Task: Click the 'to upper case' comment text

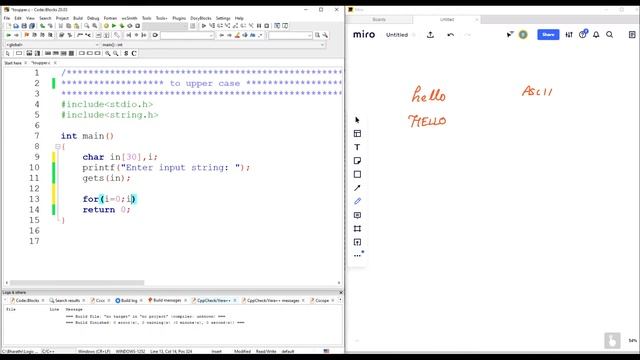Action: tap(204, 83)
